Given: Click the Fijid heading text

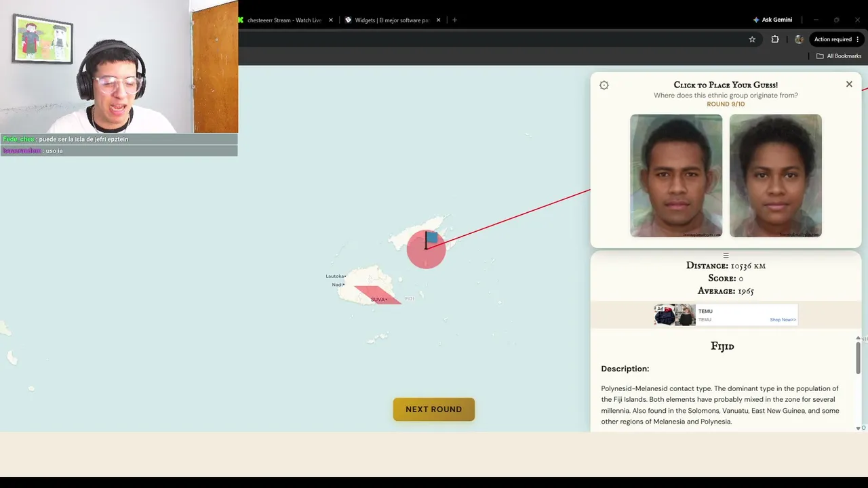Looking at the screenshot, I should pyautogui.click(x=722, y=346).
